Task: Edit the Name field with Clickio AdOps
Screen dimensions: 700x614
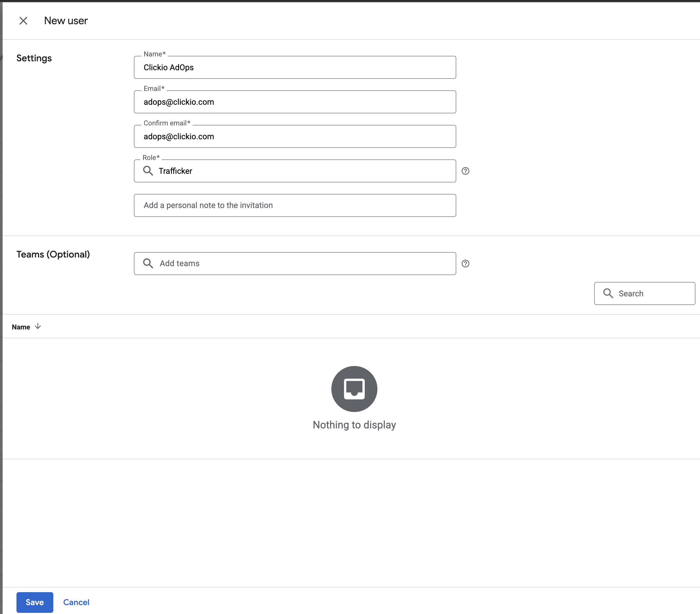Action: tap(294, 67)
